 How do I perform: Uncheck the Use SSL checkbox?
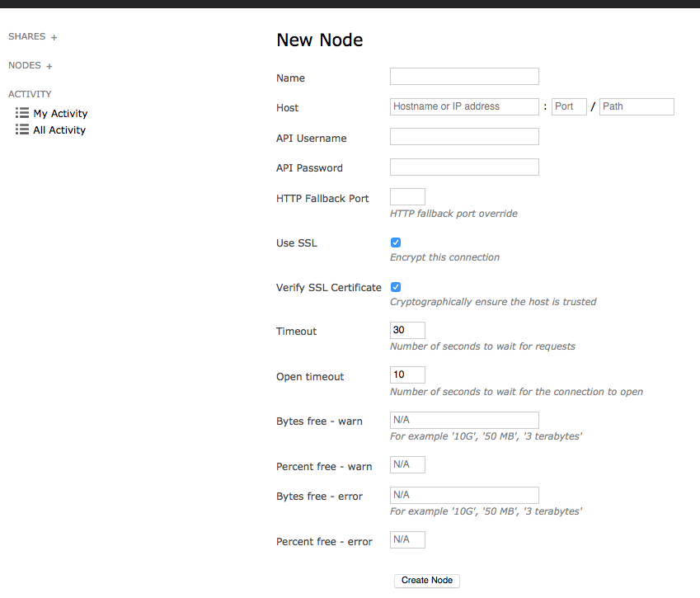point(396,242)
